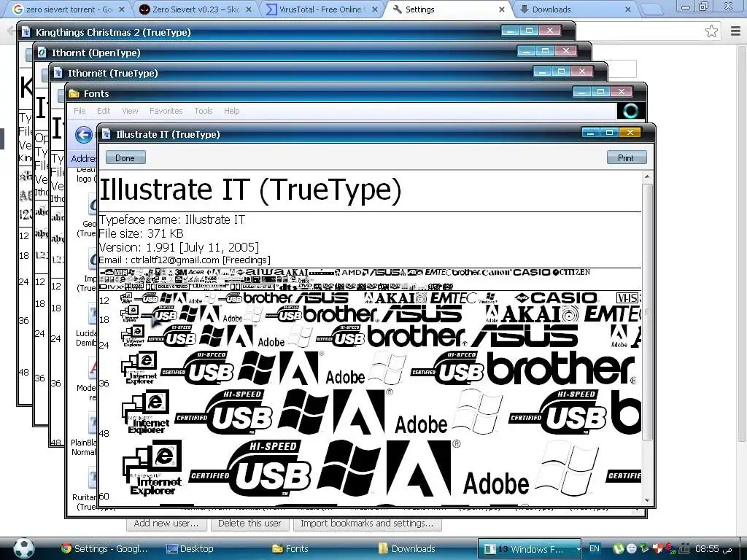Click scroll down arrow in font preview

(647, 500)
